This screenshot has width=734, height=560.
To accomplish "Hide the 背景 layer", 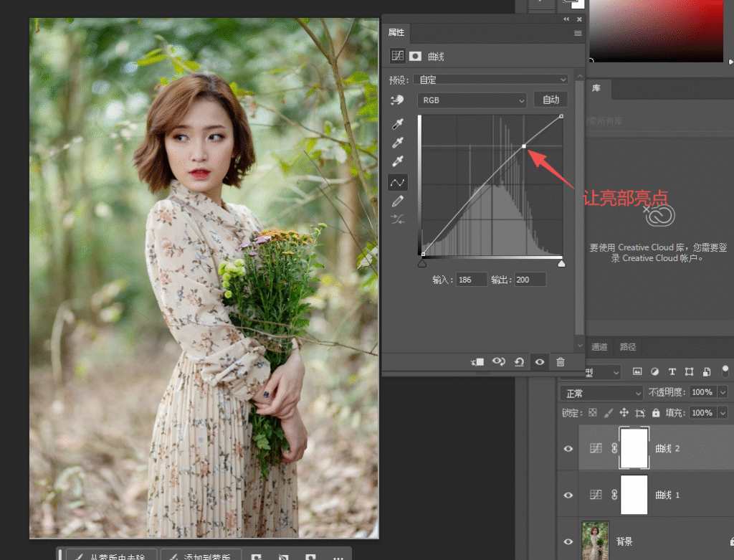I will coord(568,542).
